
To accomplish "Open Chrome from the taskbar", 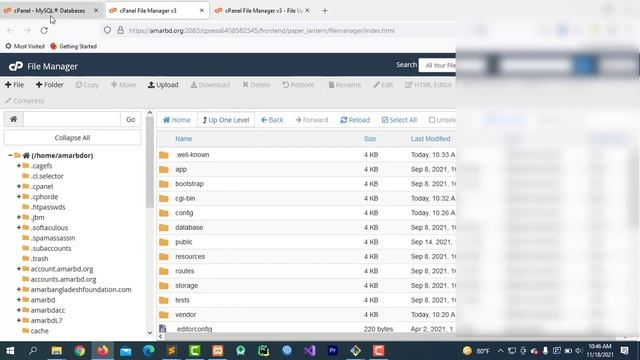I will (80, 351).
